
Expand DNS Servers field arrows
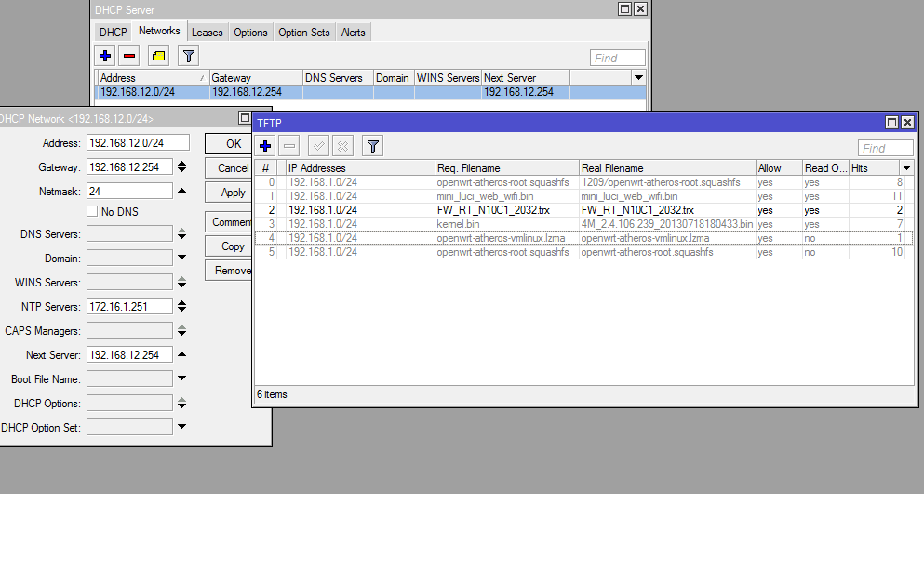tap(182, 234)
